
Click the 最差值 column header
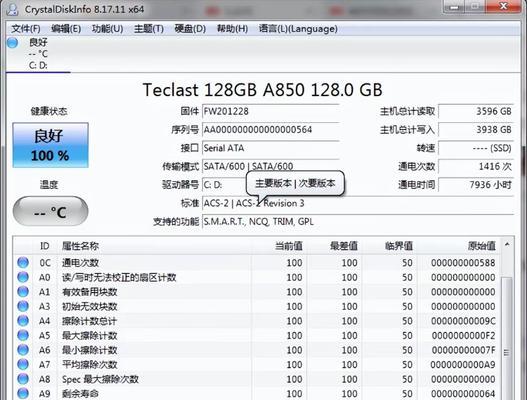click(334, 246)
